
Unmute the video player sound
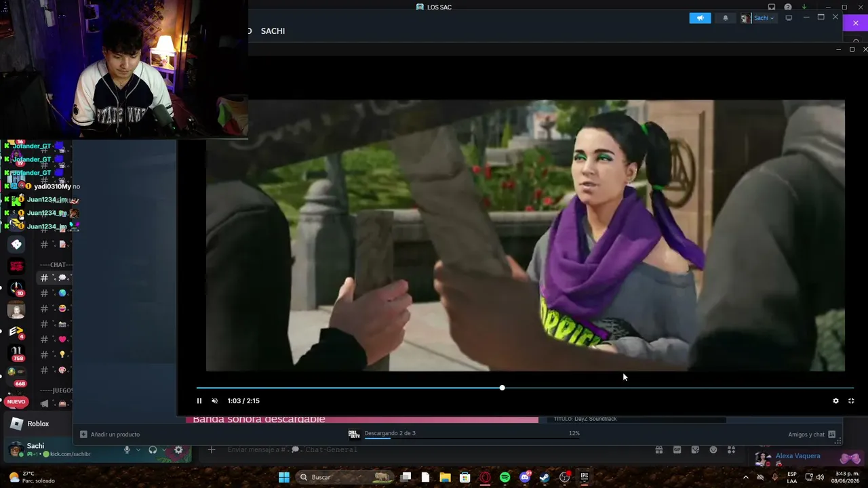[215, 401]
